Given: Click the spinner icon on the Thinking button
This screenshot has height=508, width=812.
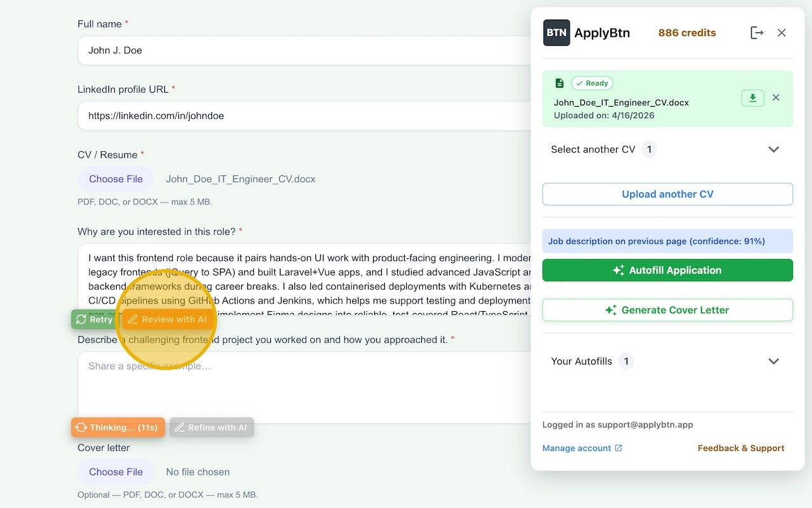Looking at the screenshot, I should pos(81,427).
